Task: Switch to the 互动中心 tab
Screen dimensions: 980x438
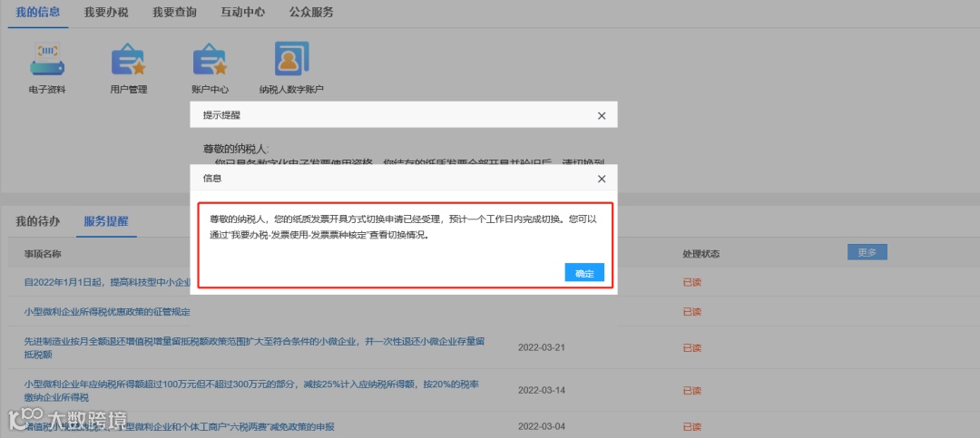Action: [x=242, y=13]
